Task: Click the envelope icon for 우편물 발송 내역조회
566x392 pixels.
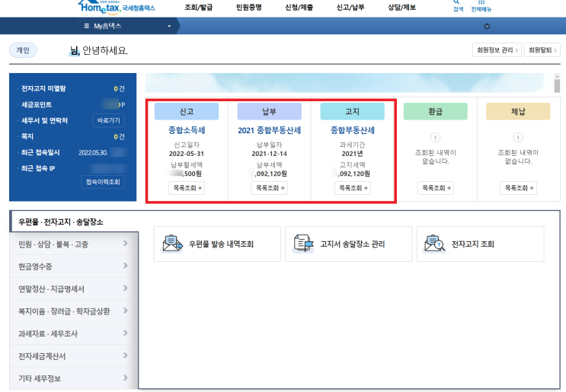Action: (172, 244)
